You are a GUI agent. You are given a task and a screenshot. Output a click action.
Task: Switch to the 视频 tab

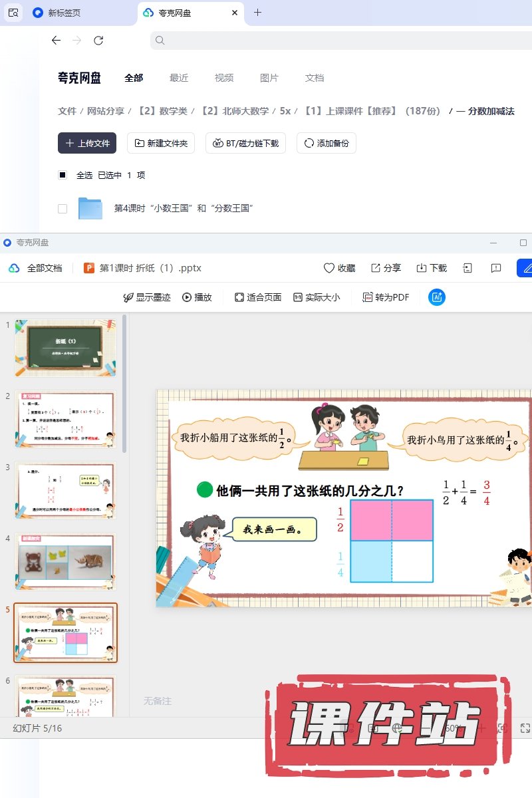coord(224,78)
